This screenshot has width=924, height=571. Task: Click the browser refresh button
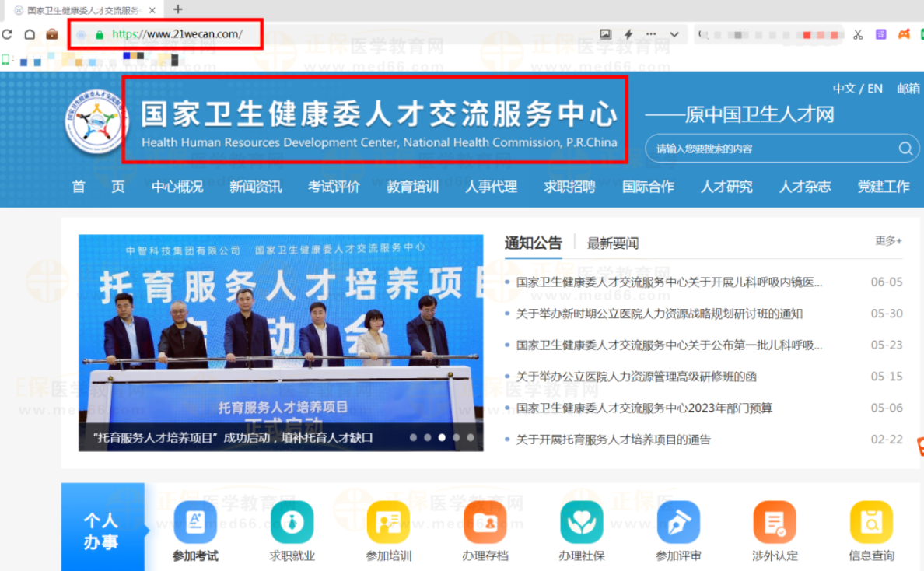7,34
